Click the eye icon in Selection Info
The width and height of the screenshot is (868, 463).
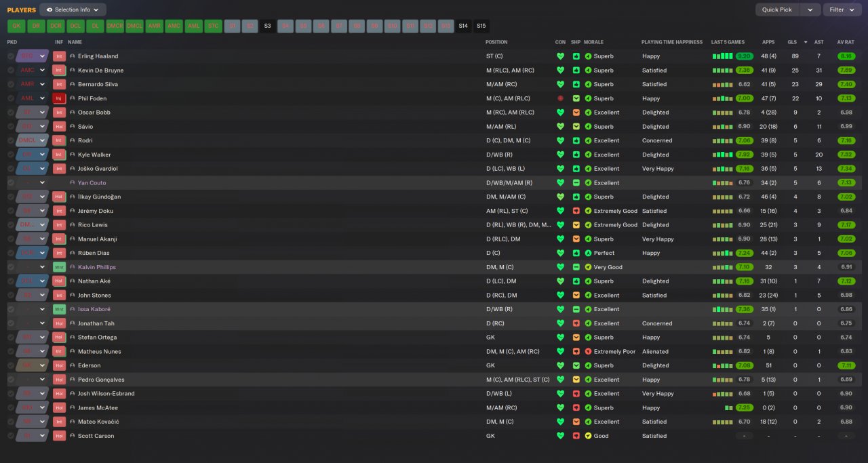pos(50,9)
